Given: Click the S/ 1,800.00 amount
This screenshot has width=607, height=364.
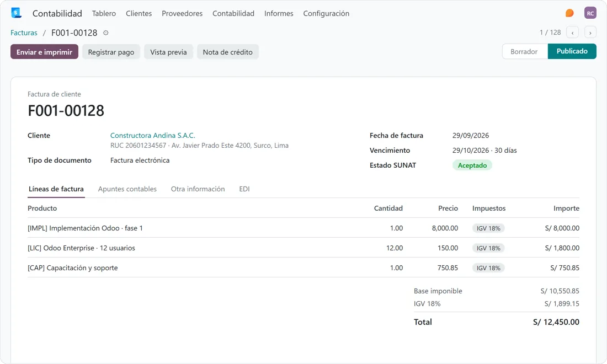Looking at the screenshot, I should (x=562, y=248).
